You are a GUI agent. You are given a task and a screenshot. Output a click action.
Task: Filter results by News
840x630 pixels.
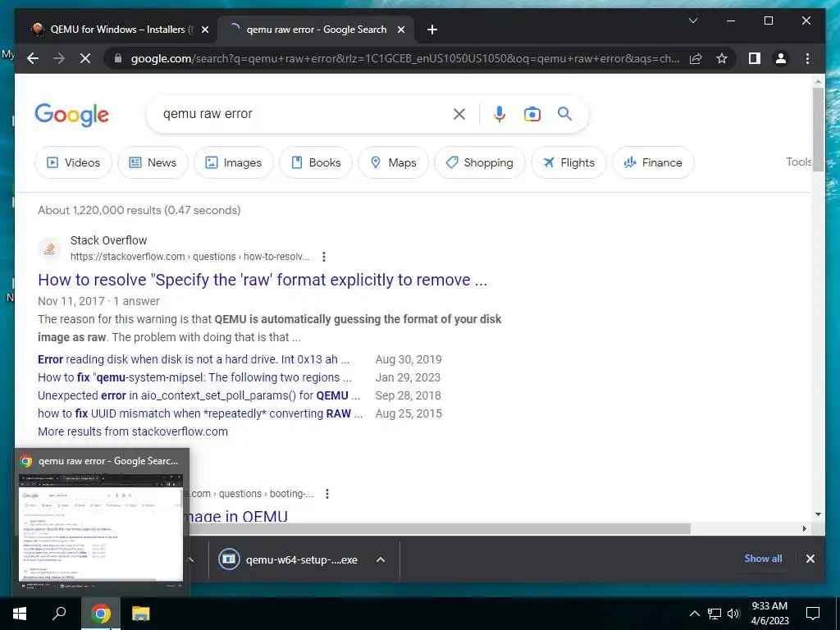[153, 162]
